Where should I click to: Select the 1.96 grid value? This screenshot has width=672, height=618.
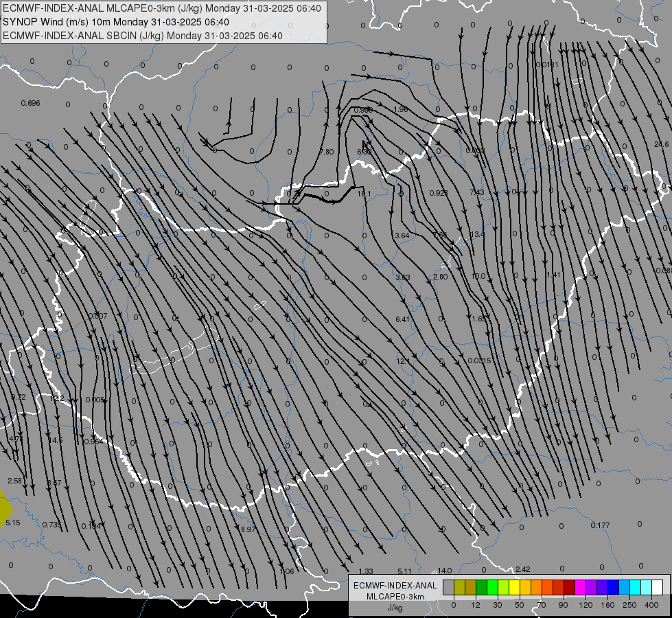(x=401, y=109)
